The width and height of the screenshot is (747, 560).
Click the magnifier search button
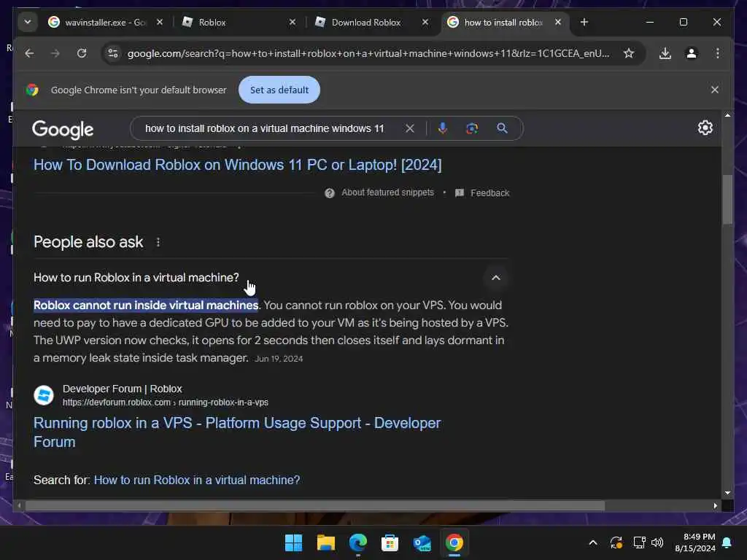(502, 128)
